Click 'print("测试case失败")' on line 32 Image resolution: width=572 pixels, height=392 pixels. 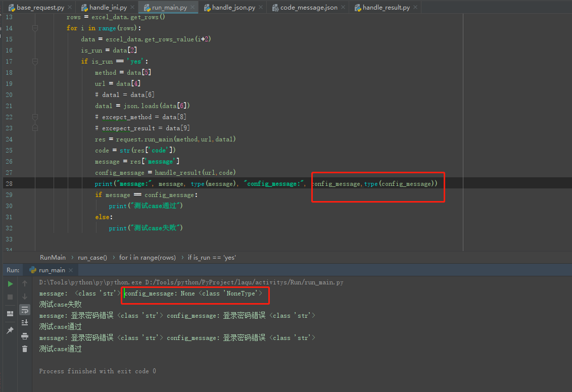(x=146, y=228)
